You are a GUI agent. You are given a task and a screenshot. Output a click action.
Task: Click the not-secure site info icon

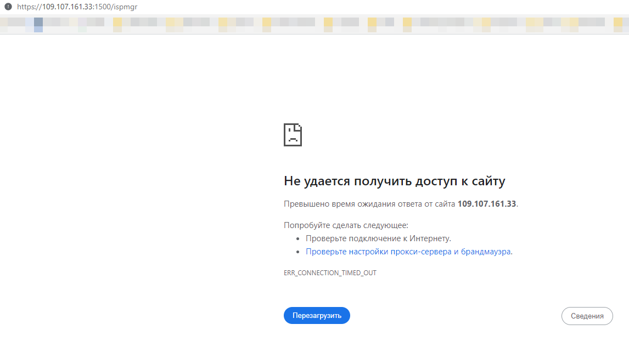tap(8, 7)
